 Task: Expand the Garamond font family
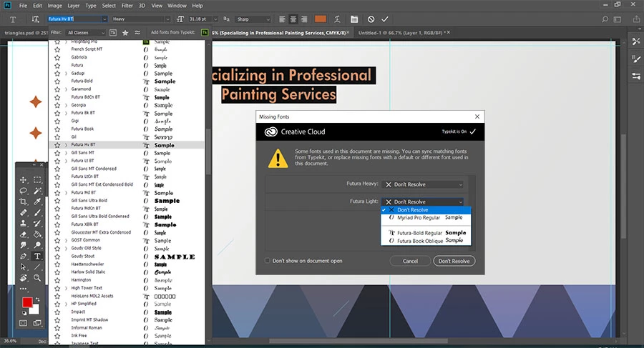66,89
